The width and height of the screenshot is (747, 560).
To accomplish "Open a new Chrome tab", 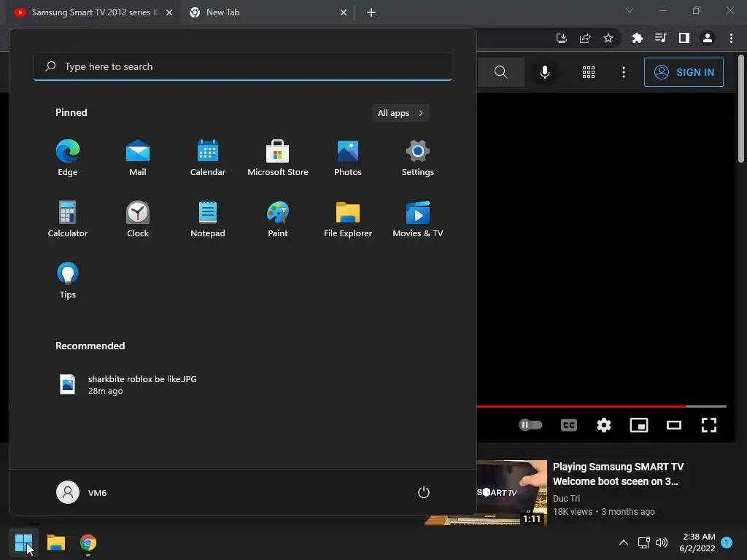I will [371, 12].
